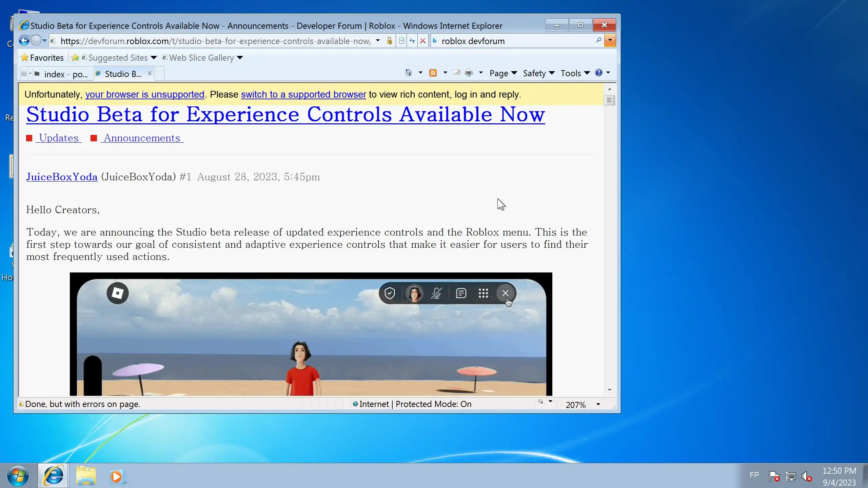This screenshot has width=868, height=488.
Task: Click the RSS feeds toolbar icon
Action: pyautogui.click(x=433, y=73)
